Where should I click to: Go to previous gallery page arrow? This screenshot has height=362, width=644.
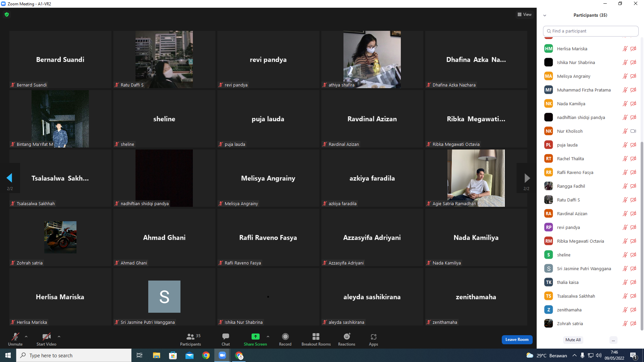click(9, 178)
